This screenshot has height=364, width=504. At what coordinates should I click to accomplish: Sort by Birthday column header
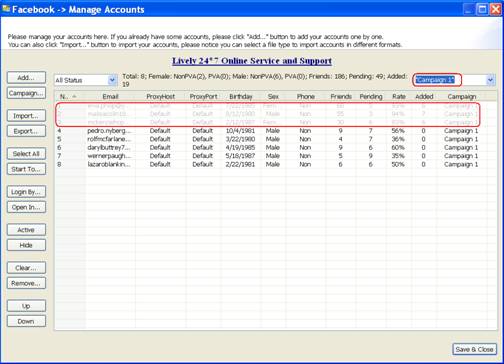click(x=241, y=96)
